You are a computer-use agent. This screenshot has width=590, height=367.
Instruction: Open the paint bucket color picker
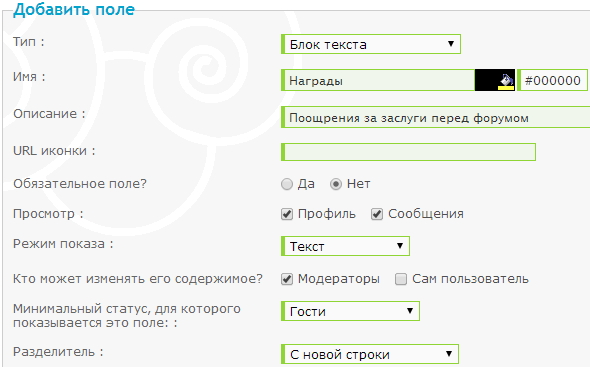click(506, 81)
